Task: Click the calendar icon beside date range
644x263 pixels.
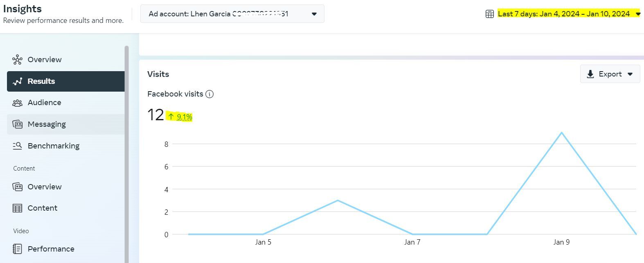Action: coord(489,14)
